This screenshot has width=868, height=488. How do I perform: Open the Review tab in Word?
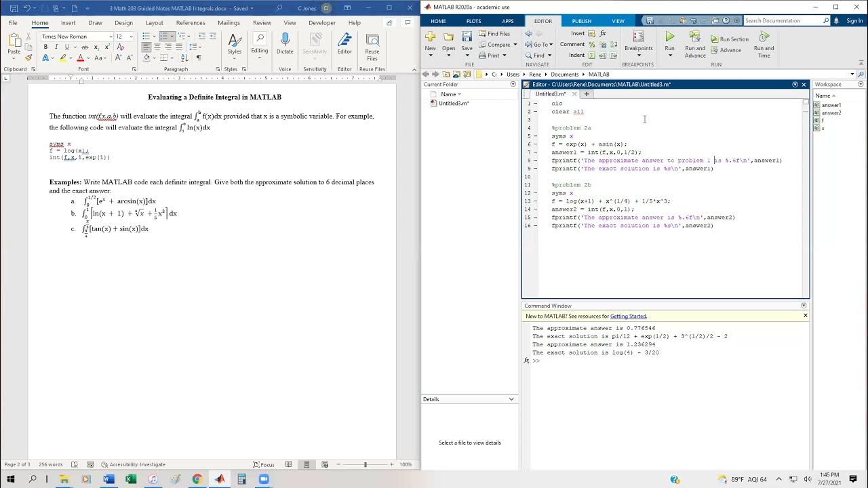coord(262,22)
